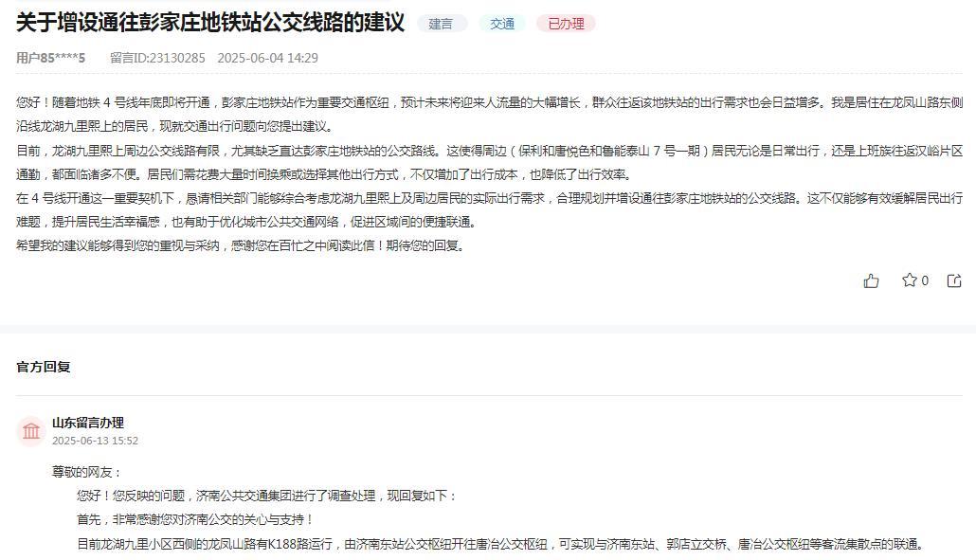Click the 山东留言办理 responder name
976x560 pixels.
[x=88, y=423]
